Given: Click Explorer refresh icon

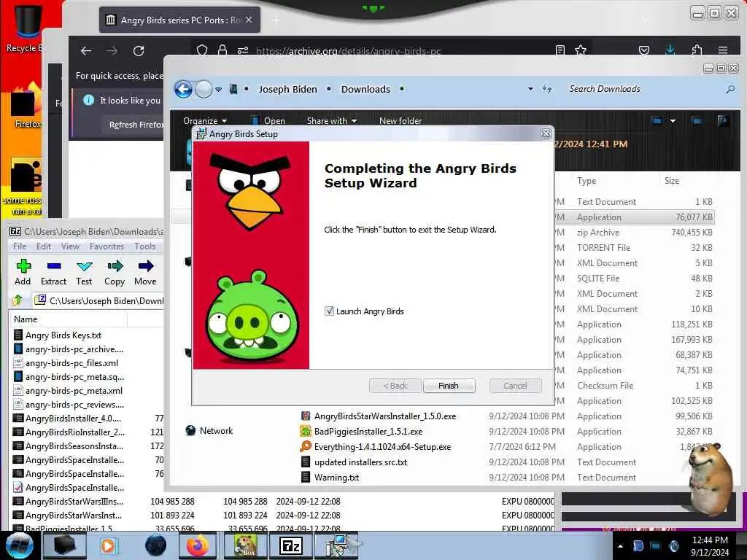Looking at the screenshot, I should click(547, 89).
